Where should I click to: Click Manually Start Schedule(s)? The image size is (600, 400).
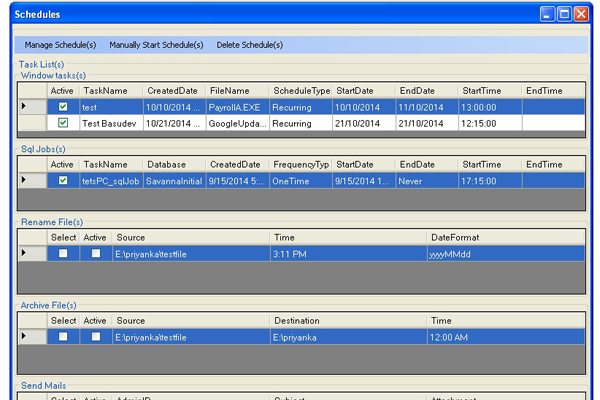tap(156, 45)
